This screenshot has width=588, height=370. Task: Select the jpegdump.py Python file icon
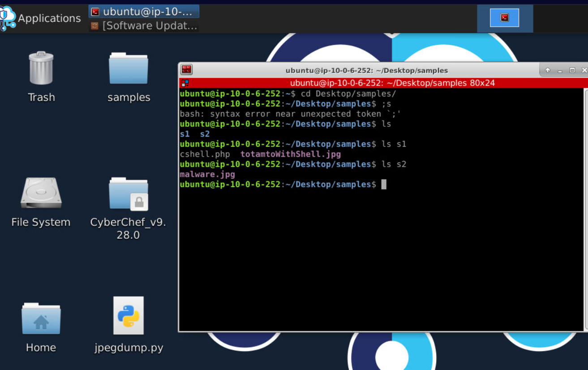[129, 325]
